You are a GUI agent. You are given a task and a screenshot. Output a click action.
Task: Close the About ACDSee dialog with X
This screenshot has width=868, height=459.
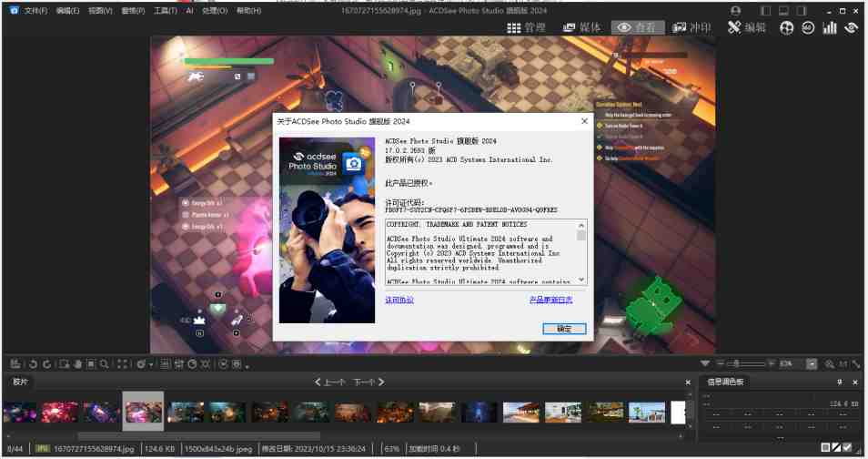[584, 121]
